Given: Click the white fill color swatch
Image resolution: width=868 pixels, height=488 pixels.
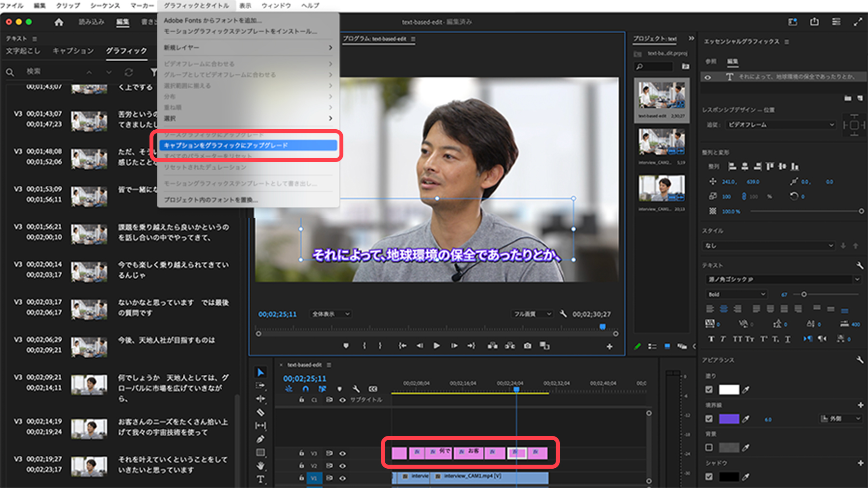Looking at the screenshot, I should pyautogui.click(x=729, y=390).
